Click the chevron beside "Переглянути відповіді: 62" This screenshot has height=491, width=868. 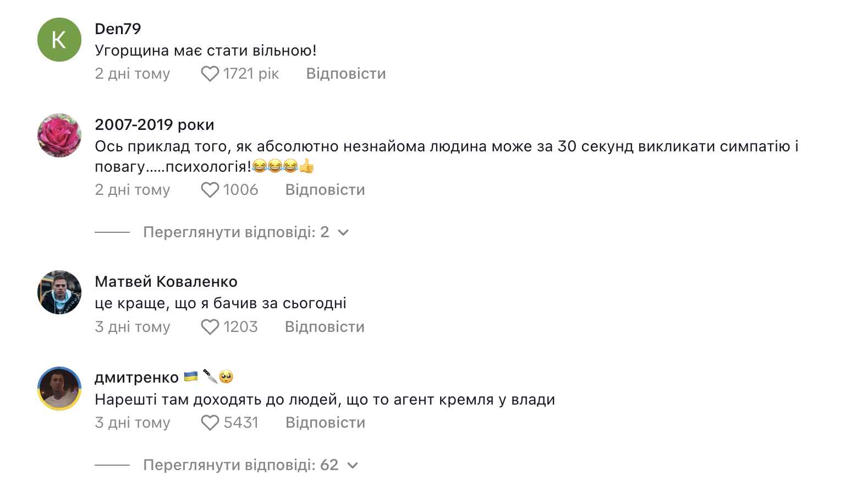tap(353, 466)
